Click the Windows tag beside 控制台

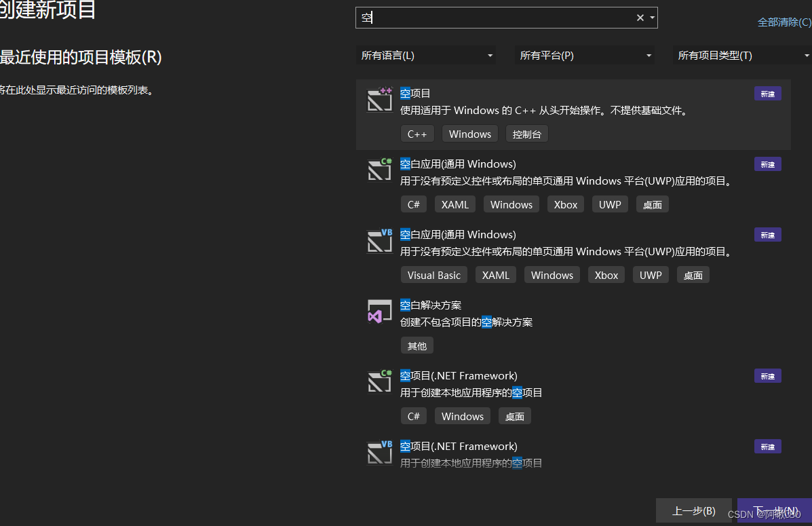click(469, 134)
